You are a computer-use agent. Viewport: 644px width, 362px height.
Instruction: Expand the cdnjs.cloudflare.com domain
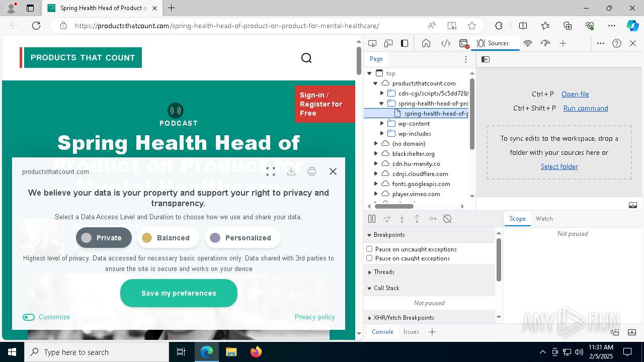pos(376,174)
